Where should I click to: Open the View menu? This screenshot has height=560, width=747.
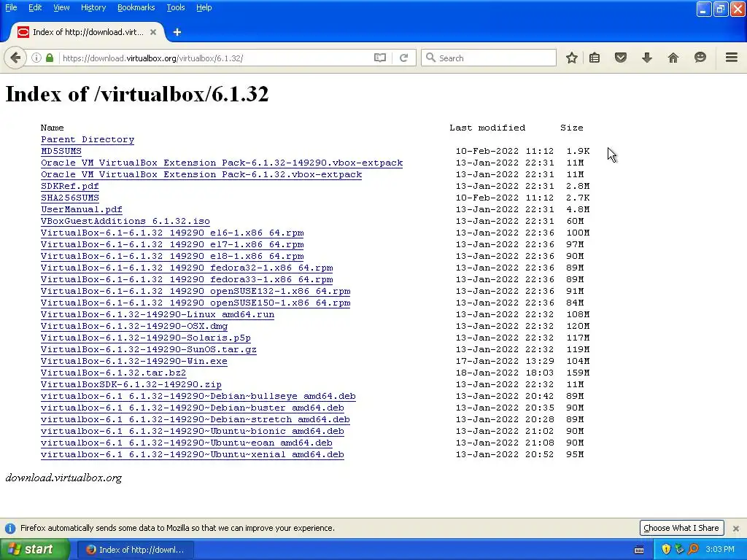(61, 7)
